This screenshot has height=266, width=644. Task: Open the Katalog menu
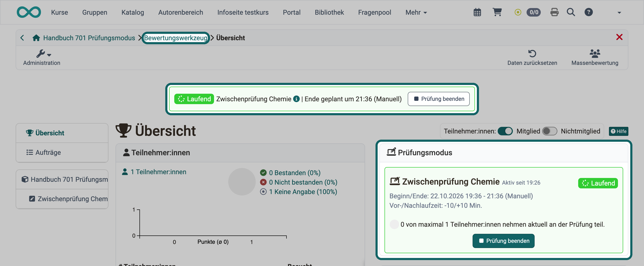point(133,12)
